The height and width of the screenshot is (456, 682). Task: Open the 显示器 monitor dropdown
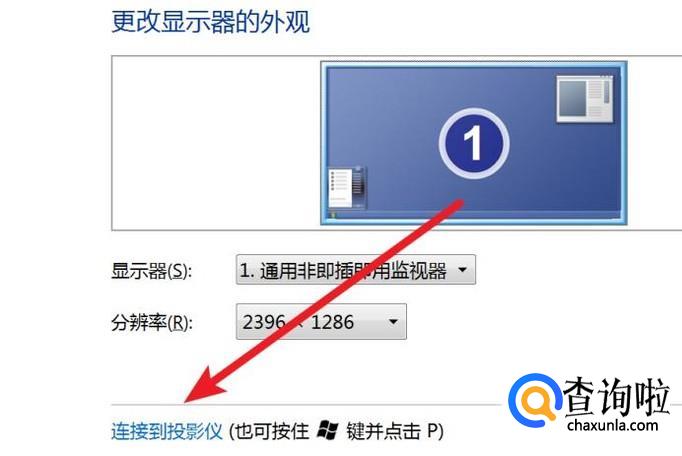click(356, 270)
